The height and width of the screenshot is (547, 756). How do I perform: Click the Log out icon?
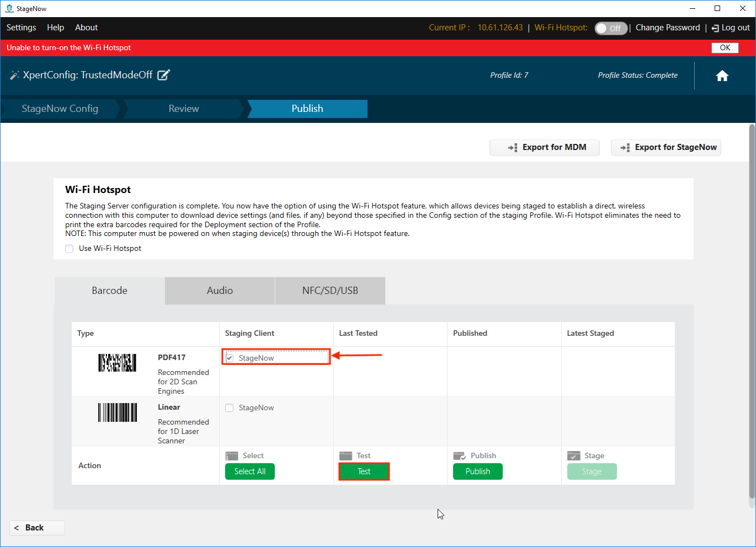715,28
